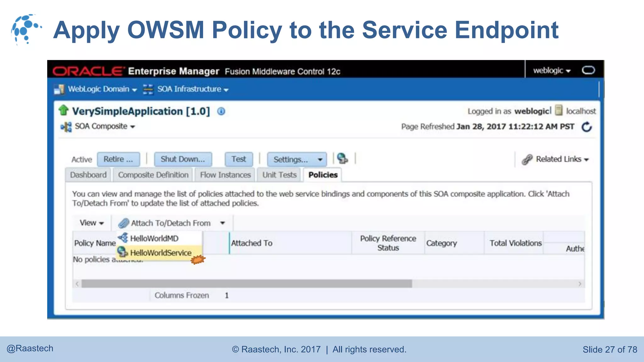
Task: Click the HelloWorldMD component icon
Action: pyautogui.click(x=123, y=238)
